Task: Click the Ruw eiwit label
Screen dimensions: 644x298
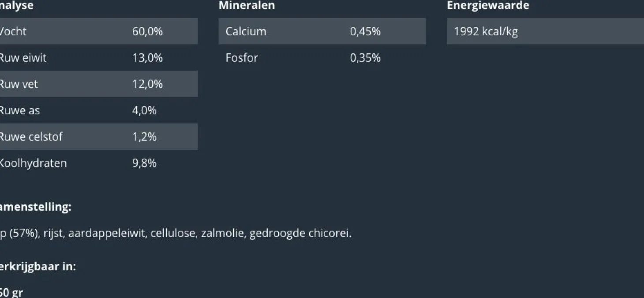Action: pyautogui.click(x=23, y=58)
